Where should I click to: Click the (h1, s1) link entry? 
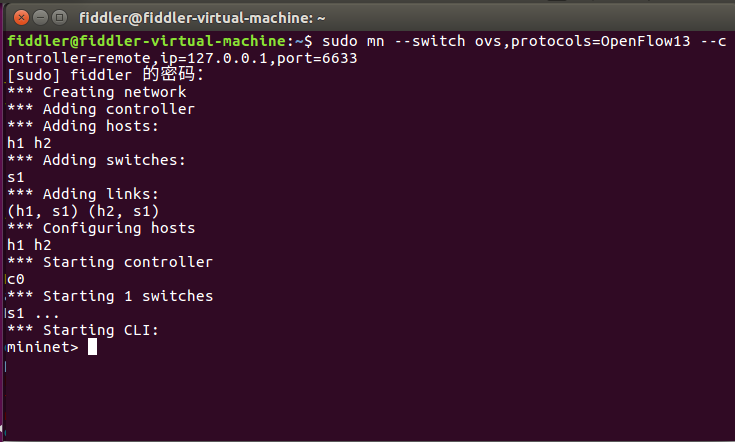(42, 211)
